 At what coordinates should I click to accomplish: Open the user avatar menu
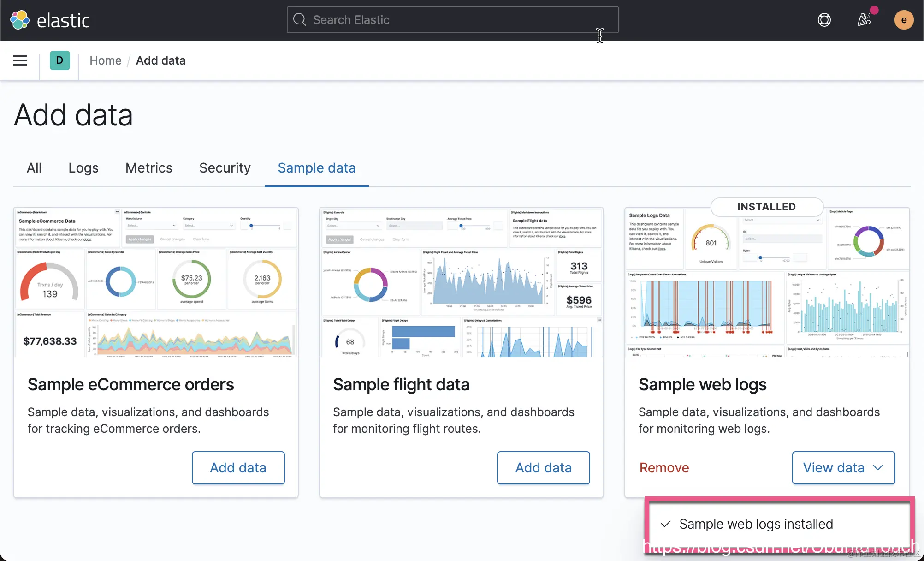click(903, 20)
